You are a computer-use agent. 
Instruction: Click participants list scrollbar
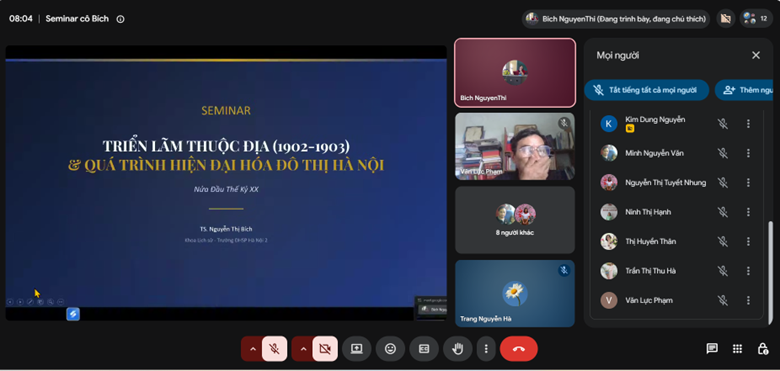click(771, 273)
